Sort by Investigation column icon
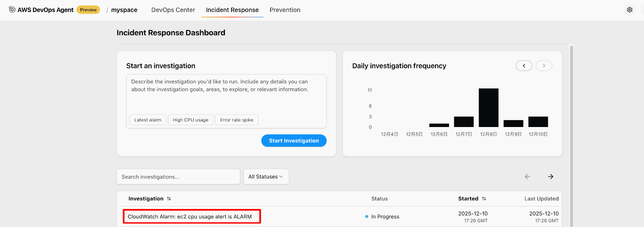 coord(169,199)
